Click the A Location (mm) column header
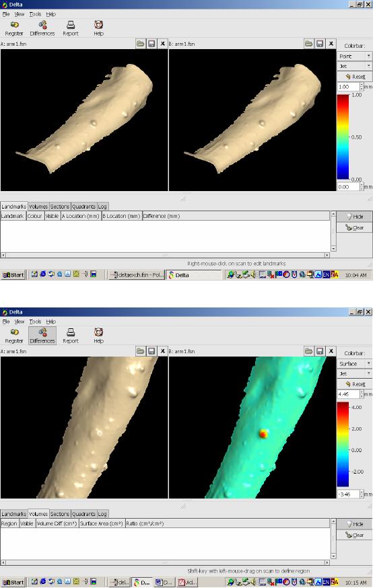Image resolution: width=373 pixels, height=588 pixels. [81, 216]
